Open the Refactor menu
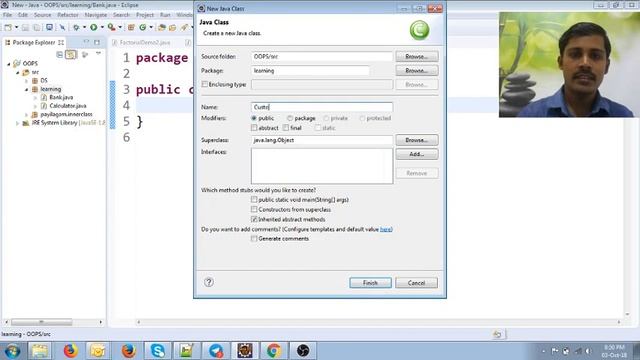The image size is (640, 360). [x=68, y=15]
